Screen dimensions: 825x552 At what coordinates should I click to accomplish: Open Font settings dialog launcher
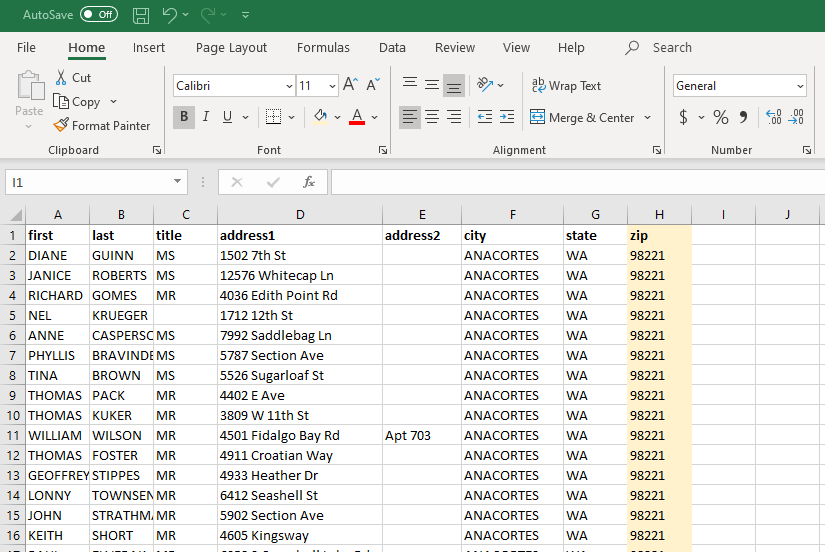click(383, 150)
